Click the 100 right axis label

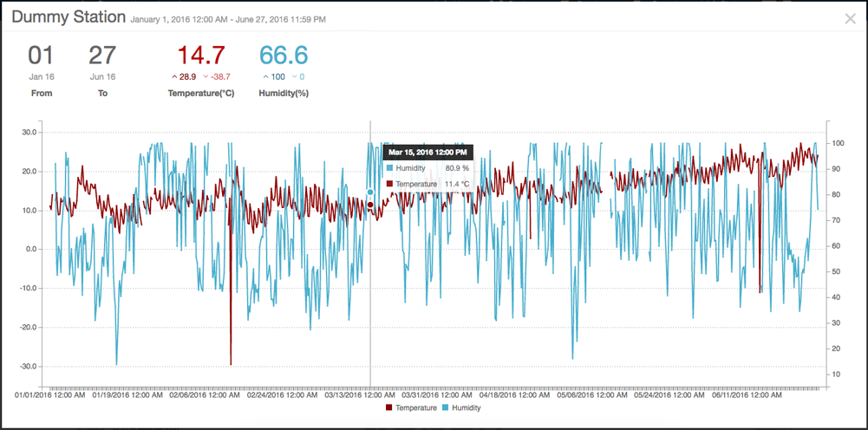837,143
